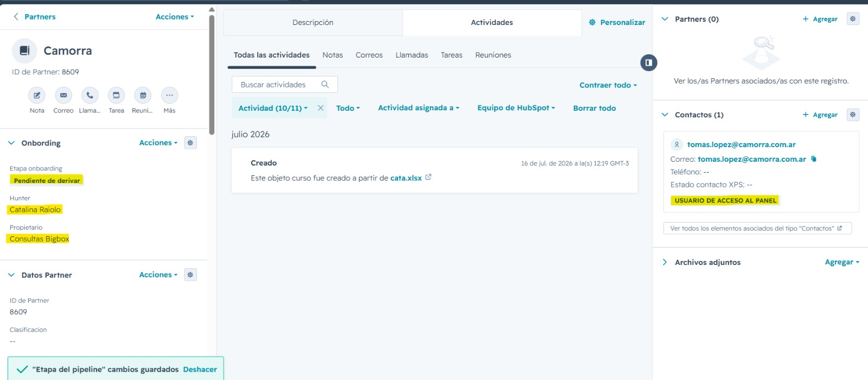Open Contraer todo dropdown
The height and width of the screenshot is (380, 868).
[608, 85]
